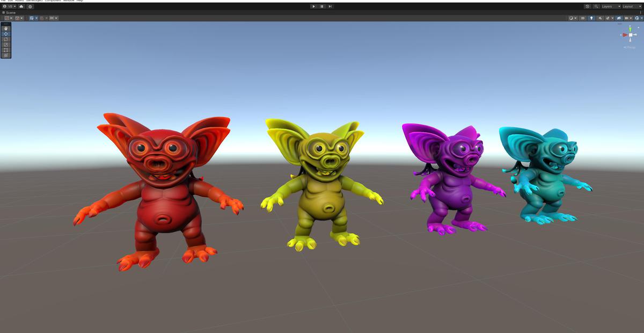
Task: Open services settings gear icon
Action: 30,6
